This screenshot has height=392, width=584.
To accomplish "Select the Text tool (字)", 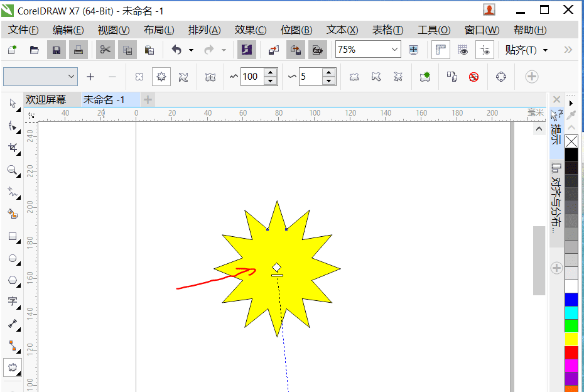I will [13, 302].
